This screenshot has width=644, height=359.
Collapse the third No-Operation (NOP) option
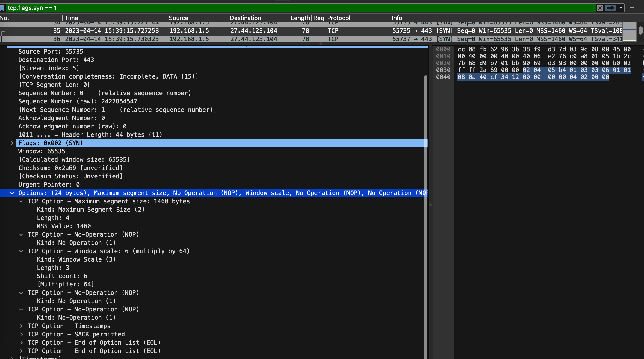tap(21, 310)
